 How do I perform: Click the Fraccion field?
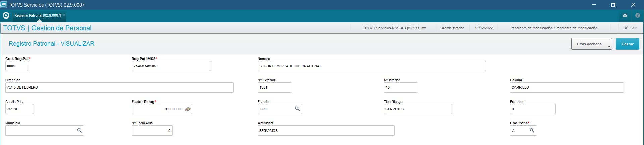coord(533,109)
